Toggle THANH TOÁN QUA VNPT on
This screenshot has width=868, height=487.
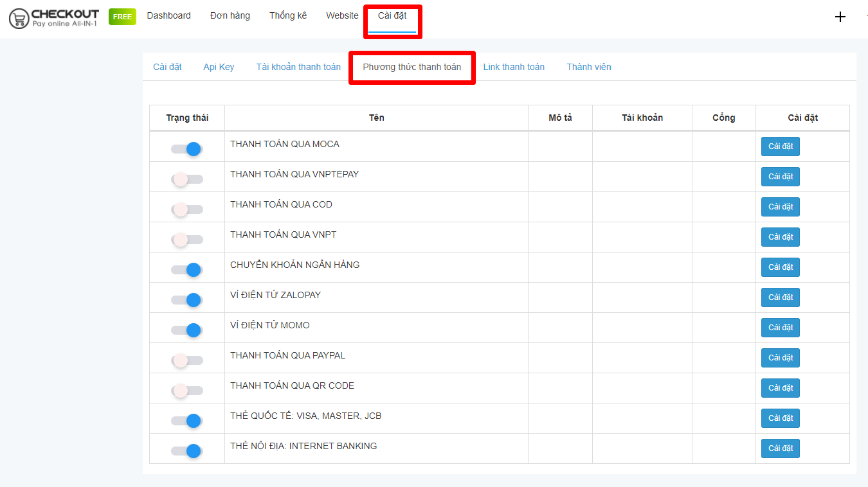coord(186,240)
